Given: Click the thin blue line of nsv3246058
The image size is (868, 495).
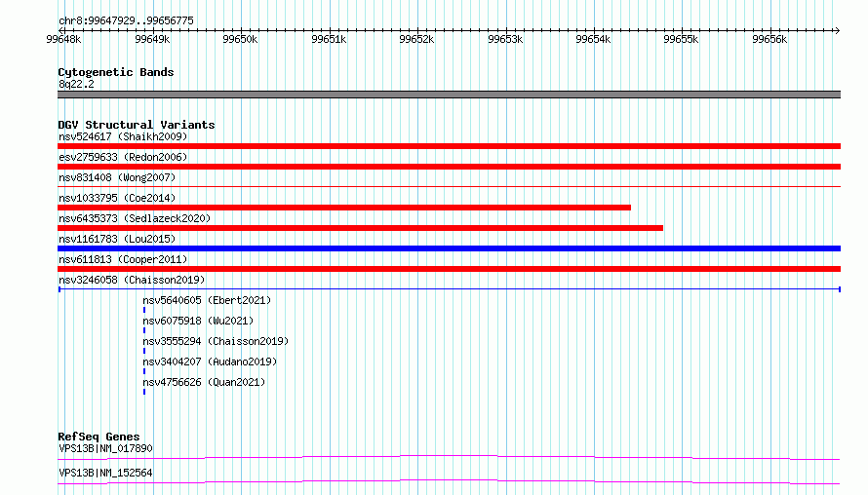Looking at the screenshot, I should (449, 289).
